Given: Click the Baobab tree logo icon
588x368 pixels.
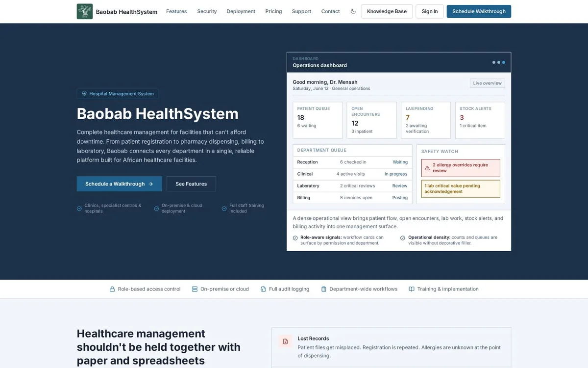Looking at the screenshot, I should click(x=85, y=11).
